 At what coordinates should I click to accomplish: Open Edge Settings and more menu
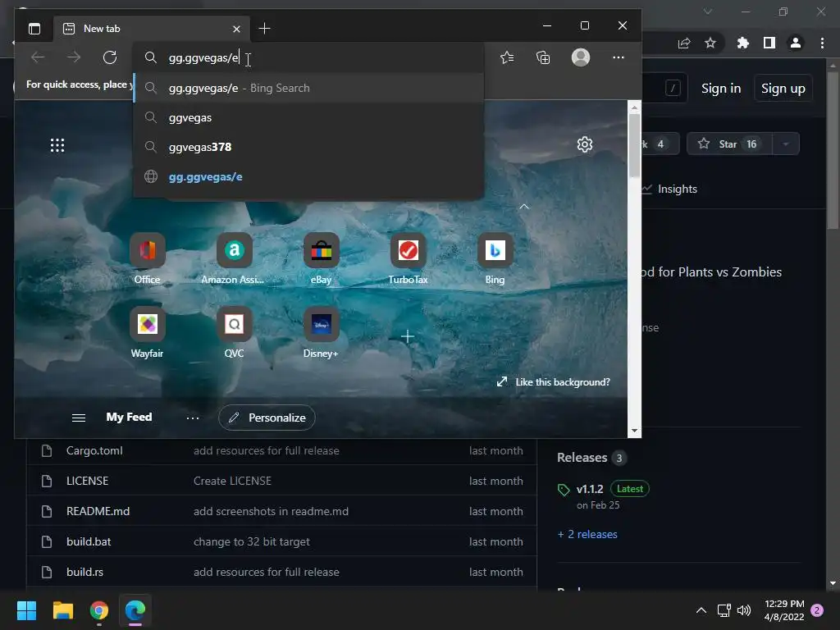[x=619, y=57]
